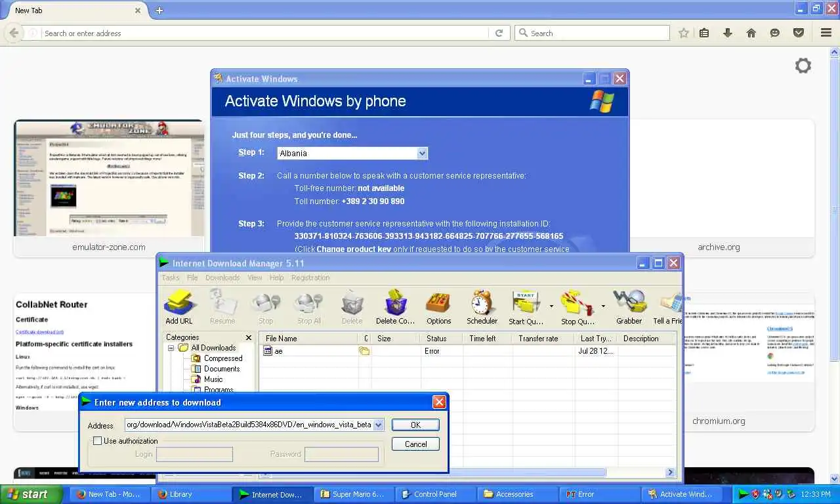Viewport: 840px width, 504px height.
Task: Click the Stop All toolbar icon
Action: 309,307
